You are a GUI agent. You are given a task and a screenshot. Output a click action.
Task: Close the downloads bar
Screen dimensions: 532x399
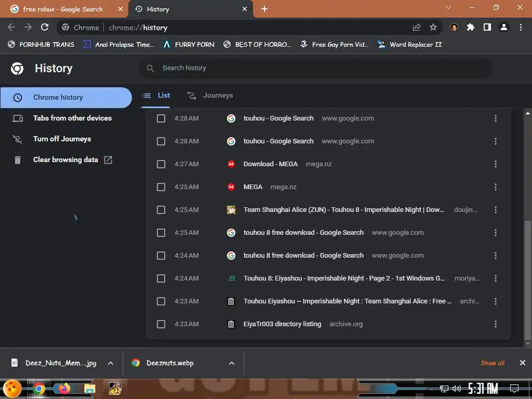pos(523,363)
